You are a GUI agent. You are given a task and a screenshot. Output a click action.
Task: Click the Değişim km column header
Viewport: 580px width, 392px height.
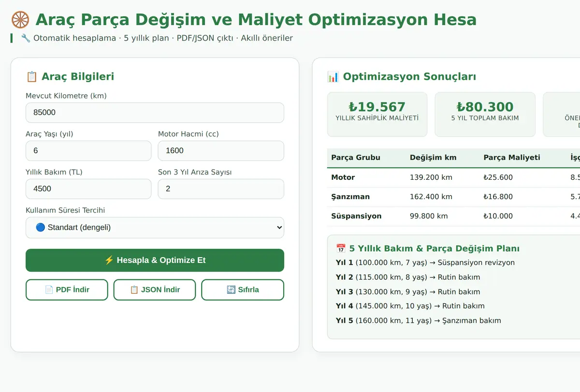(433, 158)
